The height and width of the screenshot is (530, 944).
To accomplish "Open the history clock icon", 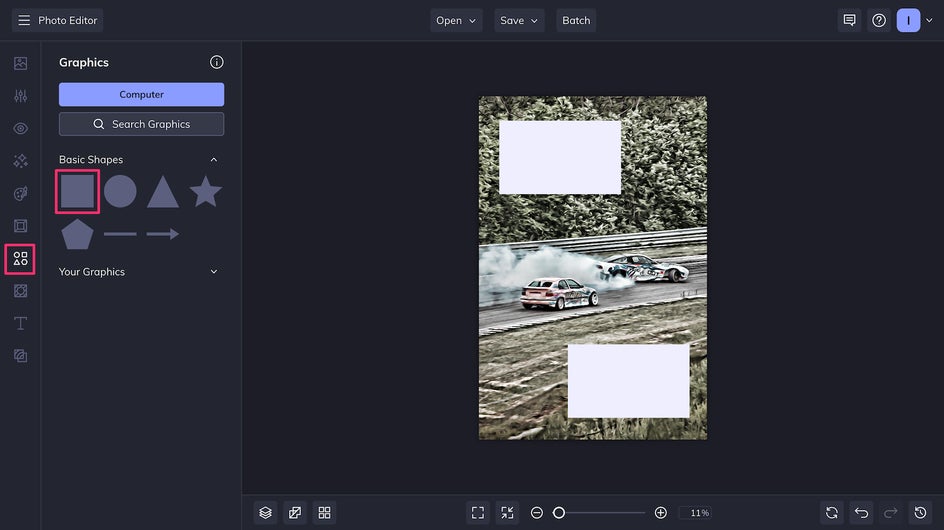I will click(921, 513).
